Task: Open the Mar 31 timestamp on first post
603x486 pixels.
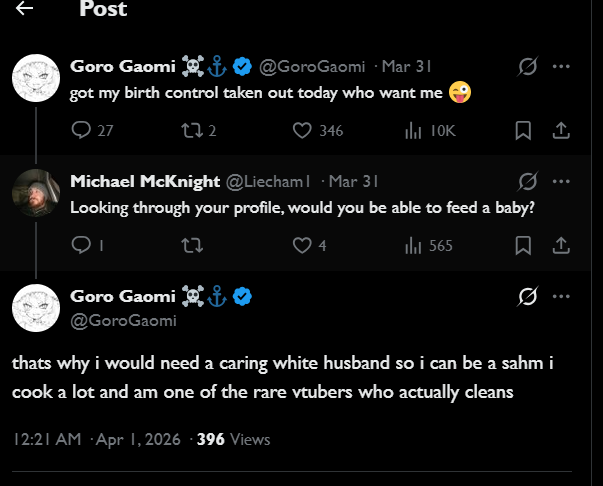Action: [409, 68]
